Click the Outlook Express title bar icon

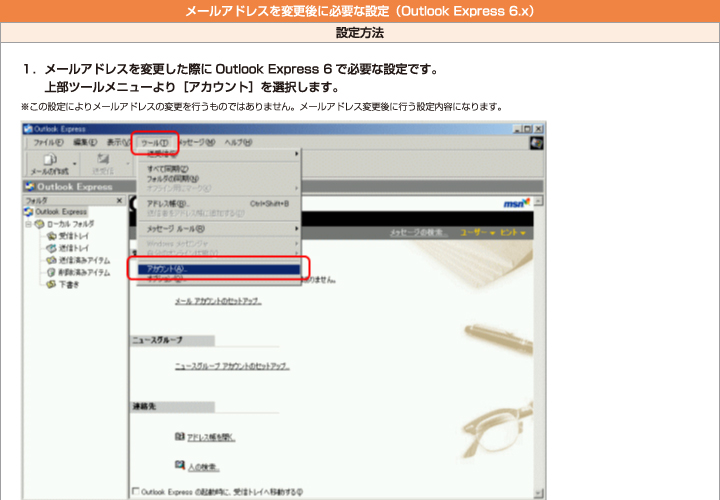pos(28,129)
